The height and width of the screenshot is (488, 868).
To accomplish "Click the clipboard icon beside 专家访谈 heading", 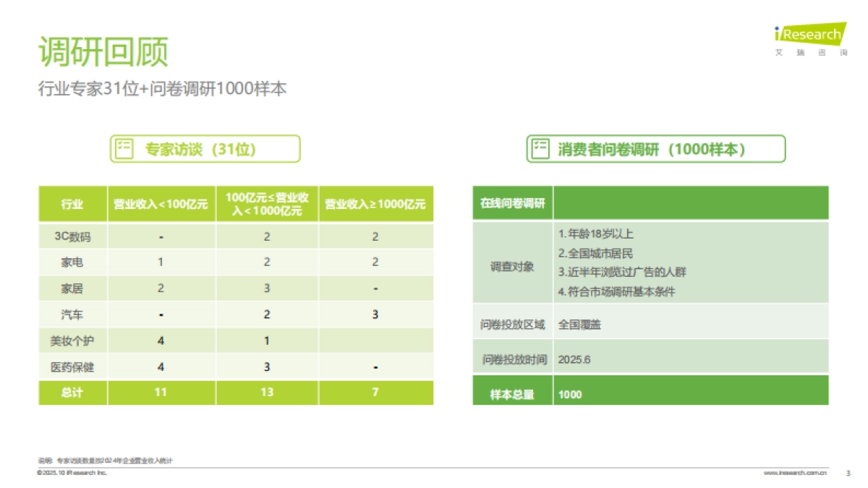I will 123,148.
